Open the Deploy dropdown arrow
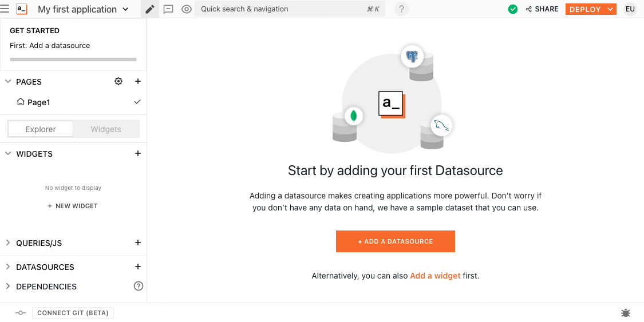 (610, 9)
